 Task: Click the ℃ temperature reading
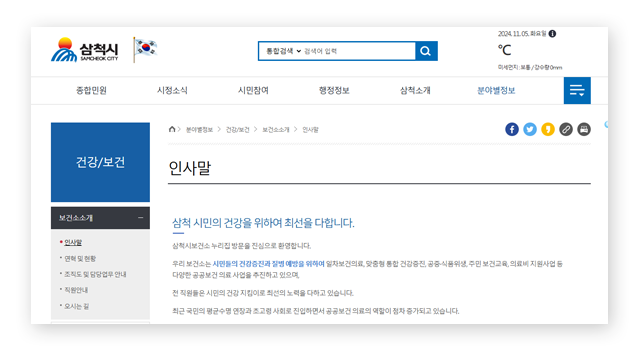(504, 50)
